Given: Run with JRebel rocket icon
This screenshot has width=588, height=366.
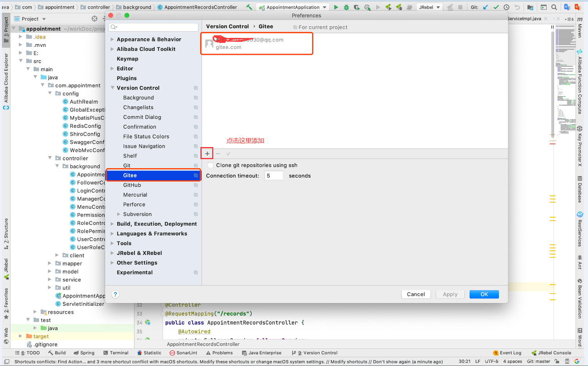Looking at the screenshot, I should click(x=388, y=7).
